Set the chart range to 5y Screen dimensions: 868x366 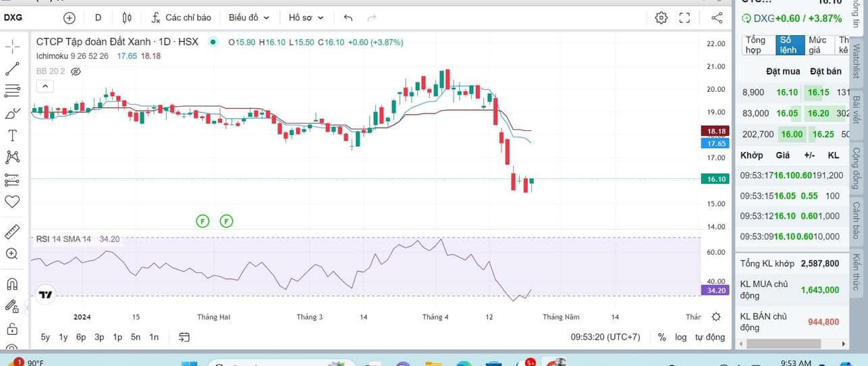(x=45, y=337)
